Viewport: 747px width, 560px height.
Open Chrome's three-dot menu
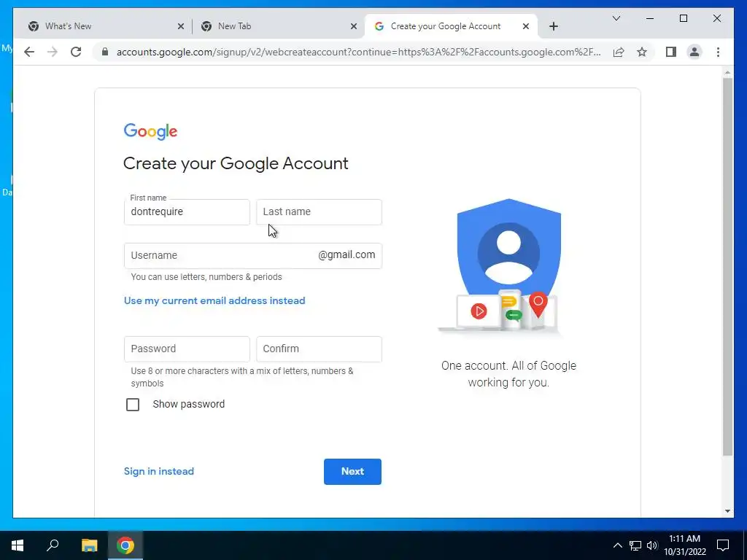coord(718,52)
